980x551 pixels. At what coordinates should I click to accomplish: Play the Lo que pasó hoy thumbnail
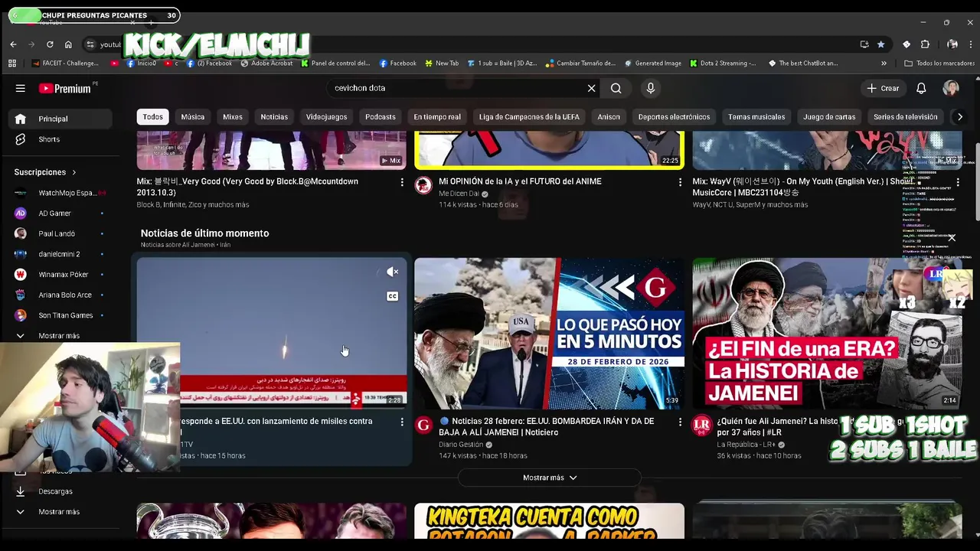[549, 334]
